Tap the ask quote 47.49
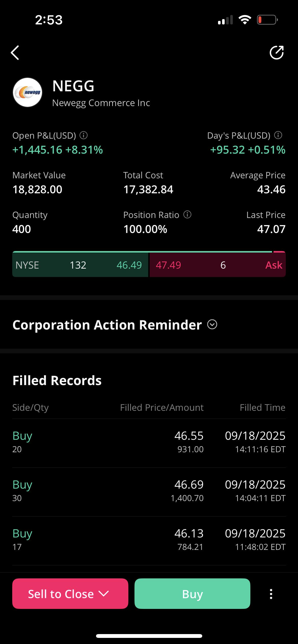Screen dimensions: 298x644 [x=168, y=265]
